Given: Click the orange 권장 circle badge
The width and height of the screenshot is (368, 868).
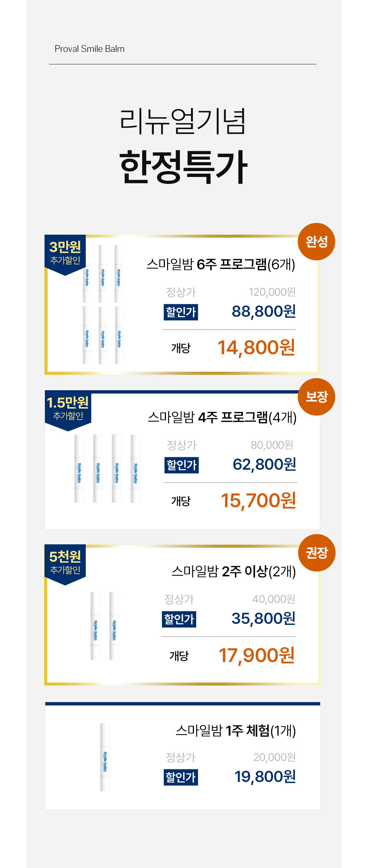Looking at the screenshot, I should click(x=316, y=552).
